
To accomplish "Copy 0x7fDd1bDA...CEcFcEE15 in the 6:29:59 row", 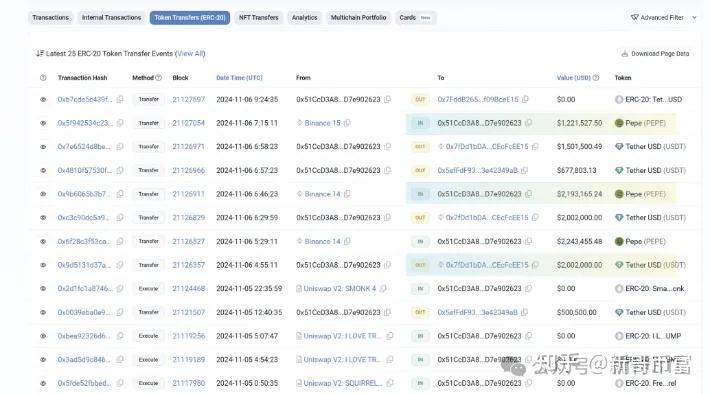I will click(535, 218).
